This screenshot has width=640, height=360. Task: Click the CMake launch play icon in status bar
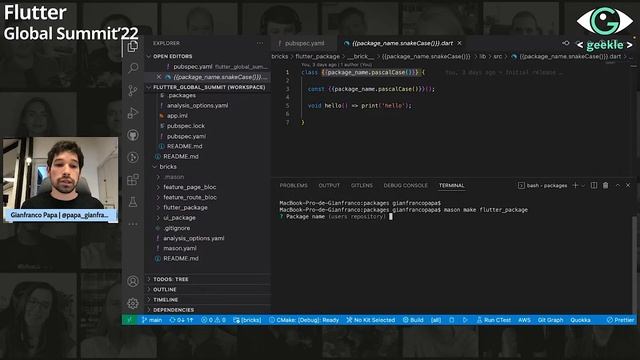tap(465, 320)
